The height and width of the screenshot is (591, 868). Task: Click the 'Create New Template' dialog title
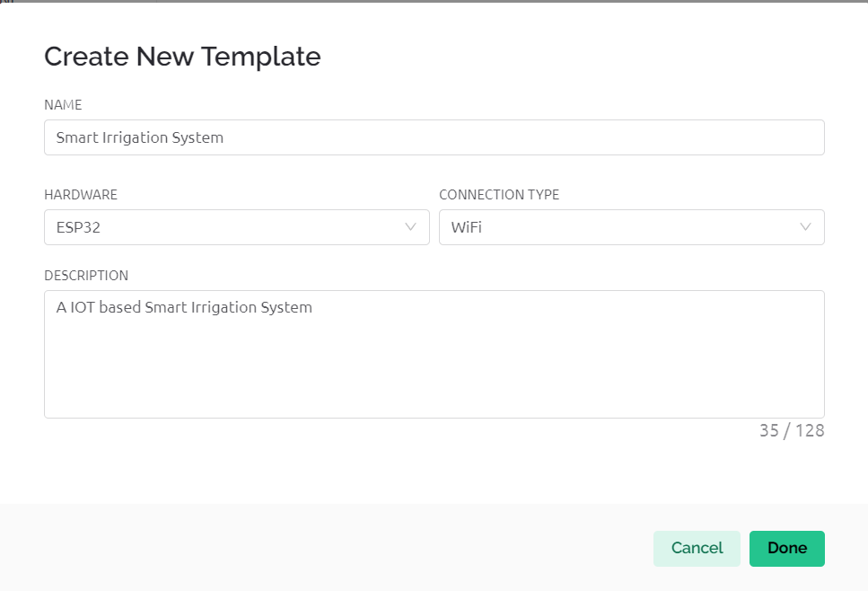pos(182,57)
